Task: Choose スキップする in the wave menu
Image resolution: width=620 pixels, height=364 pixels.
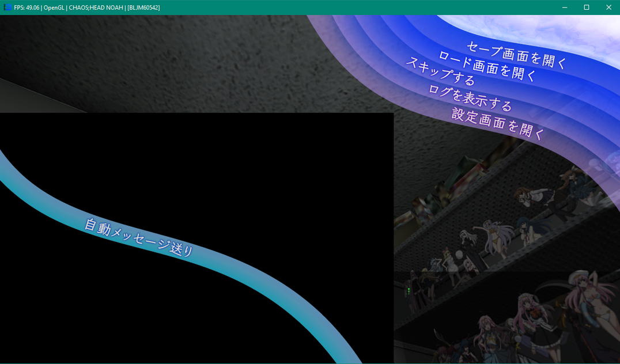Action: [x=440, y=71]
